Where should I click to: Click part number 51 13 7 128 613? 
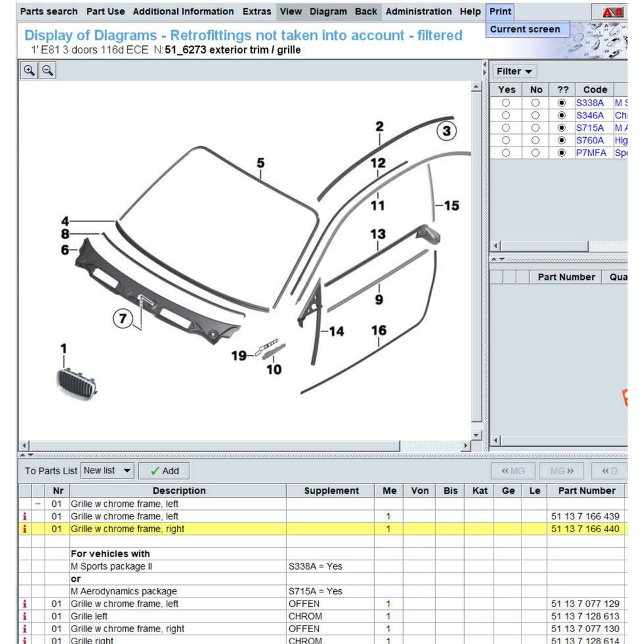(x=586, y=616)
